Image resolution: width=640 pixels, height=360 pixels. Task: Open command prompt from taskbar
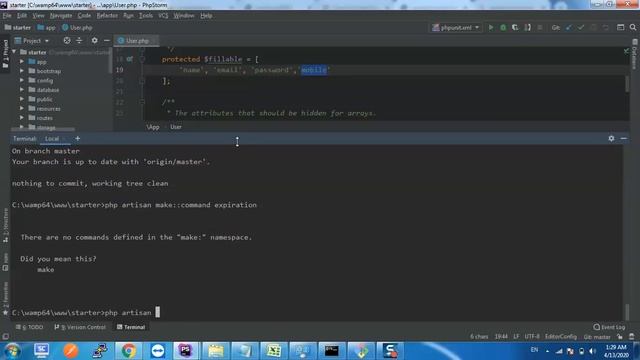[331, 351]
